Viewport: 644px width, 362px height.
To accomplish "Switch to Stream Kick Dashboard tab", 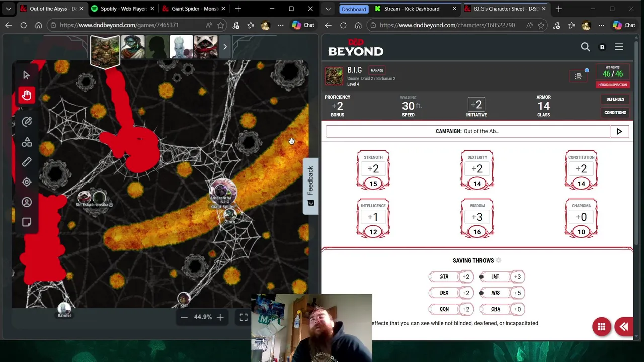I will 415,9.
